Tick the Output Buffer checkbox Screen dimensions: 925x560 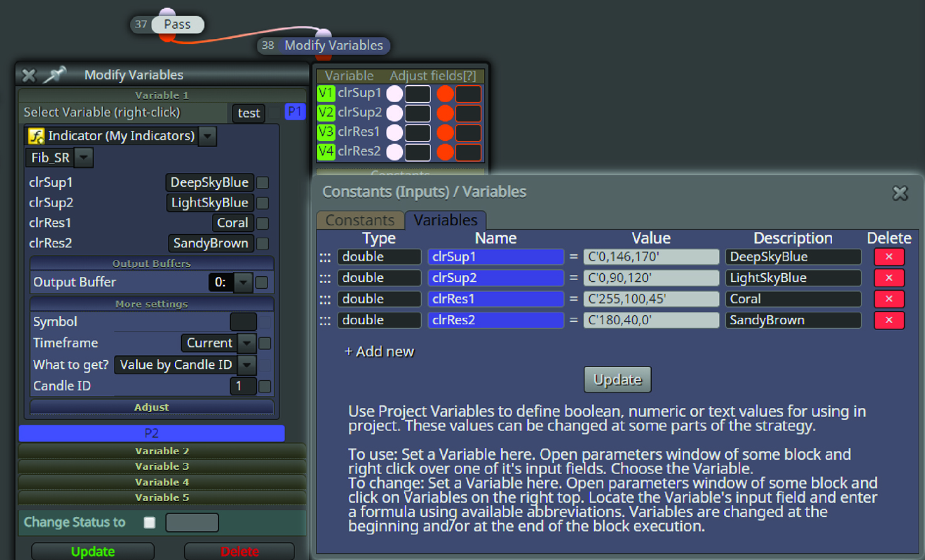point(262,283)
